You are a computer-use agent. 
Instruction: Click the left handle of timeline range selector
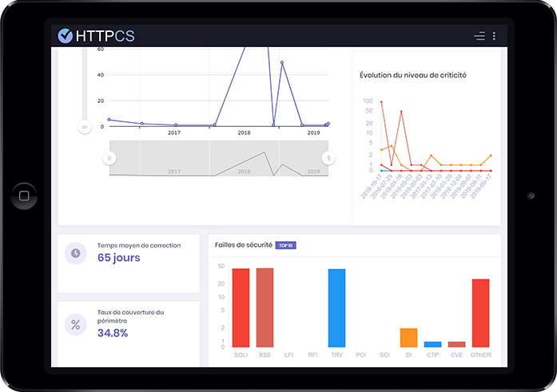point(109,158)
